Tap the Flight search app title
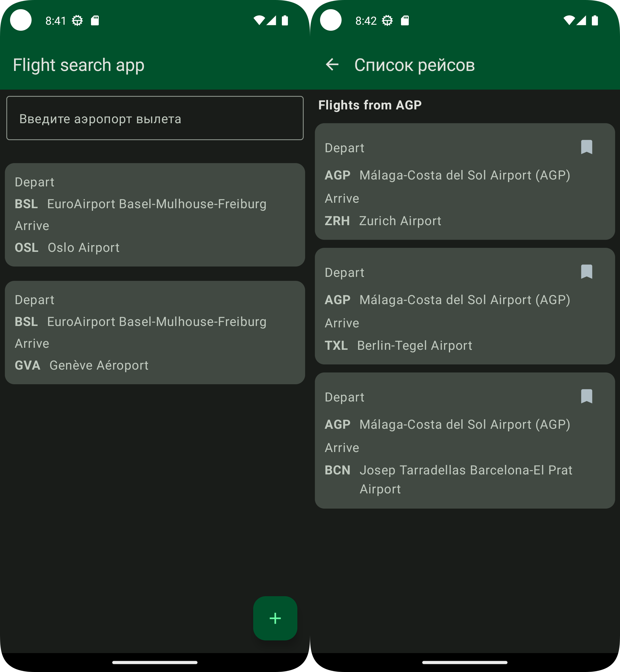Viewport: 620px width, 672px height. 79,65
